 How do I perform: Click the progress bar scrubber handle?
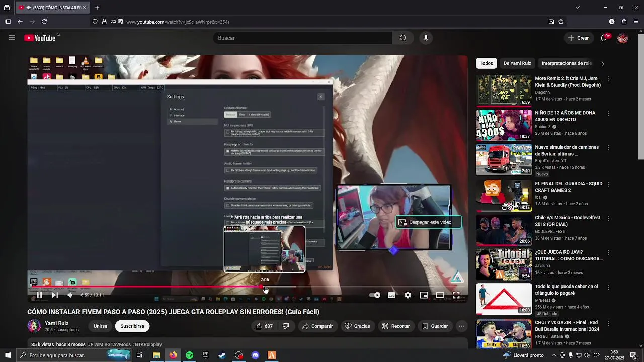[x=262, y=287]
